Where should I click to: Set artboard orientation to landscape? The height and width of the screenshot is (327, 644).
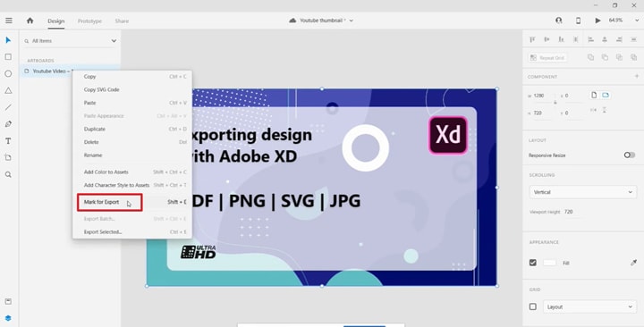coord(605,96)
